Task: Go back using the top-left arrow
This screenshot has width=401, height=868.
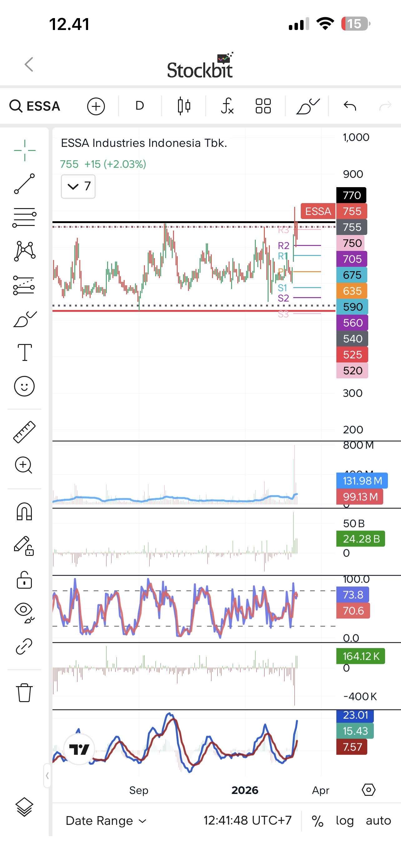Action: coord(29,64)
